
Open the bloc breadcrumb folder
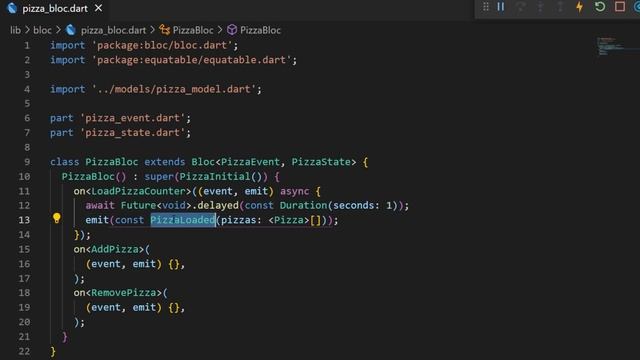42,30
